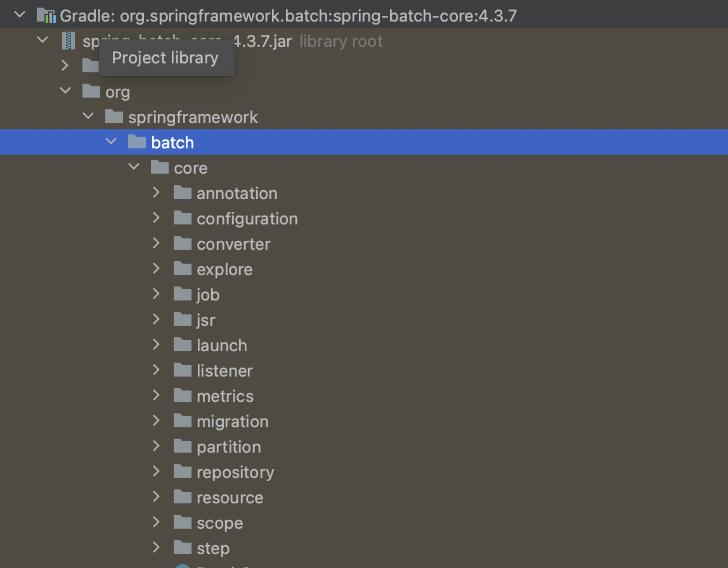Collapse the core package chevron

(133, 167)
